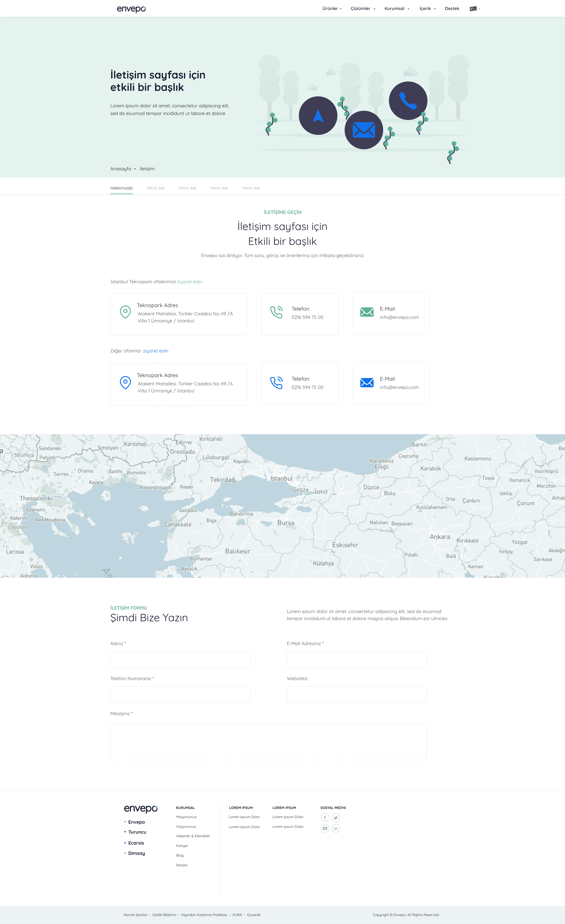Viewport: 565px width, 924px height.
Task: Open Güvenlik link in footer
Action: (254, 915)
